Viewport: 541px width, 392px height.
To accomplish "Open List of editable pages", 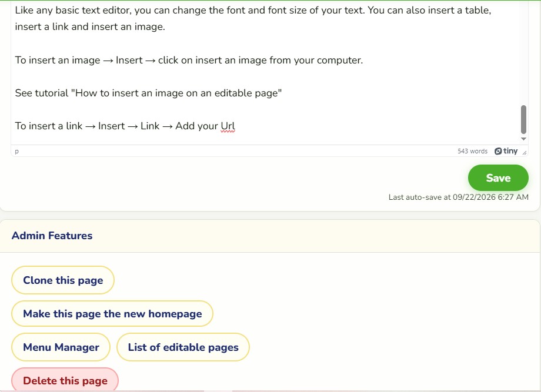I will [183, 347].
